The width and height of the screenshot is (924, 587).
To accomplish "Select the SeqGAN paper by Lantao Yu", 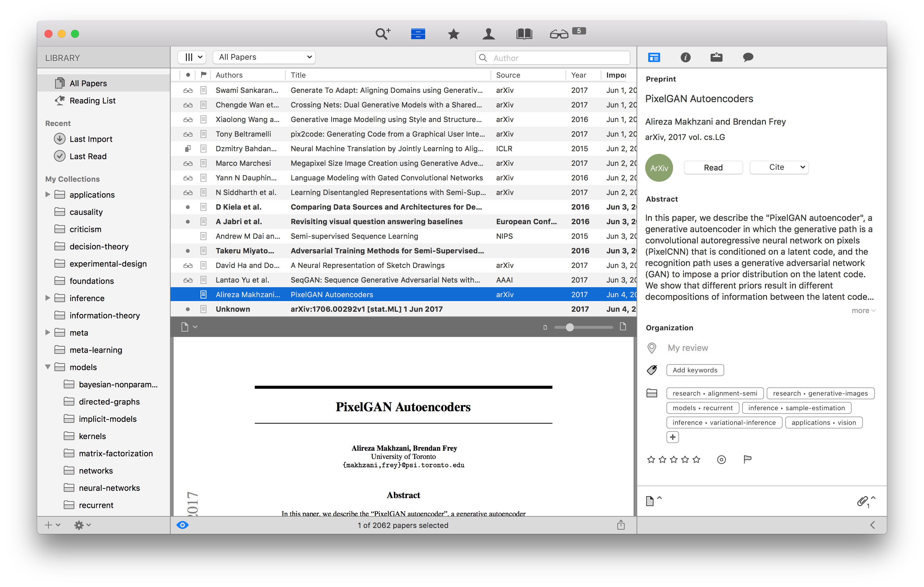I will click(403, 280).
